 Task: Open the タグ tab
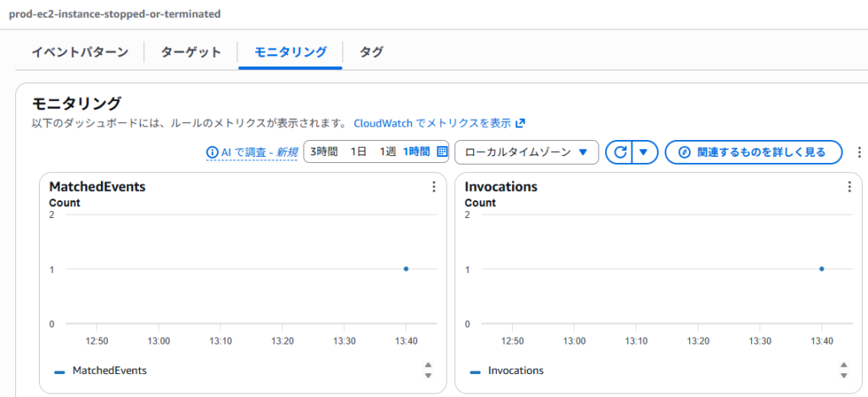(371, 53)
